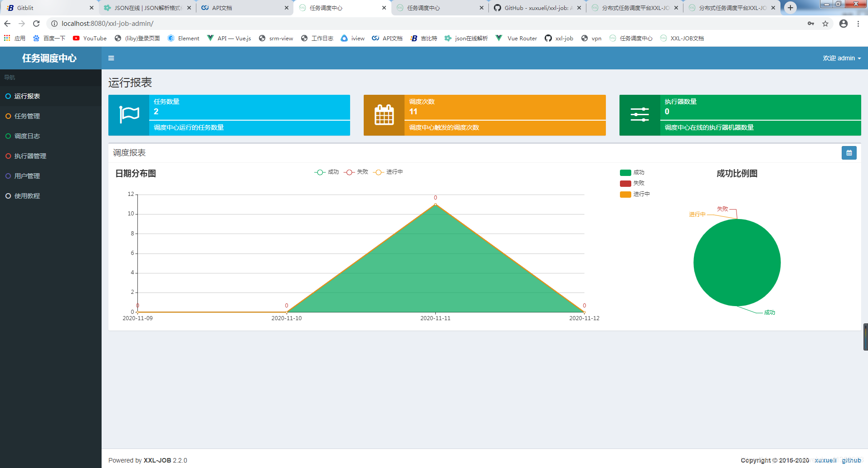The height and width of the screenshot is (468, 868).
Task: Reload the page with the refresh icon
Action: click(36, 24)
